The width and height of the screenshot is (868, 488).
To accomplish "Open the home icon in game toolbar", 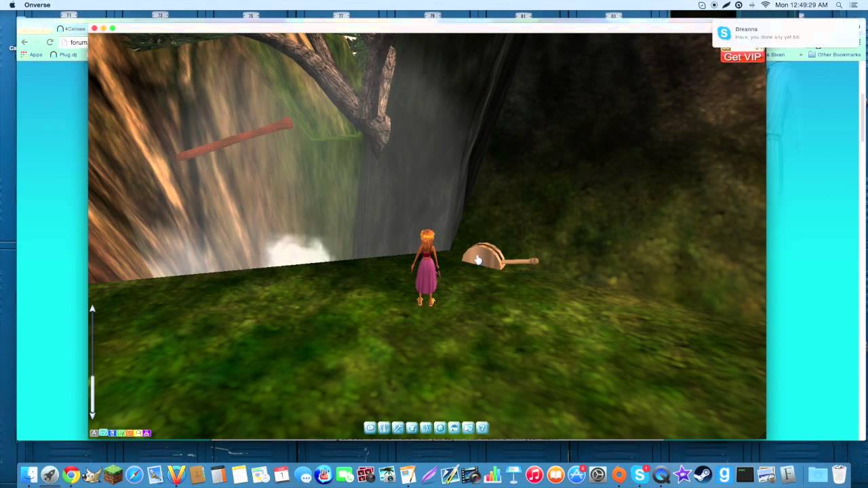I will [454, 428].
